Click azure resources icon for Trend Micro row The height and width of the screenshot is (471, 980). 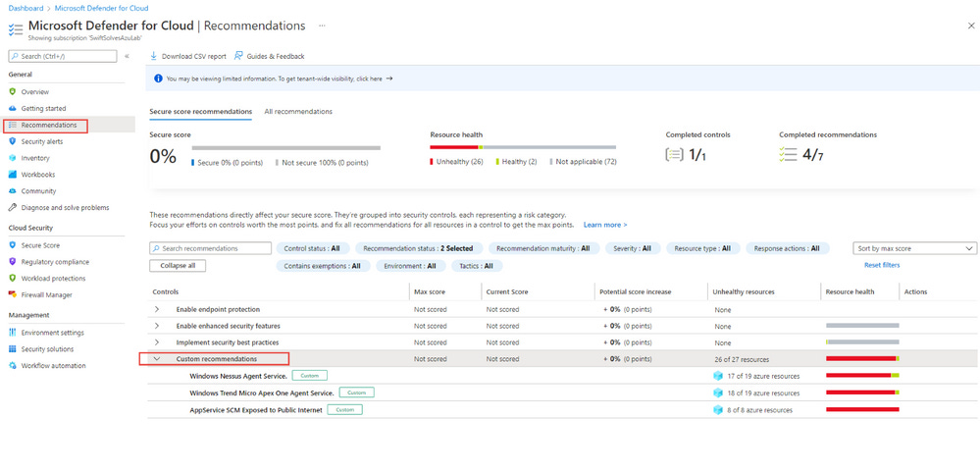[718, 392]
